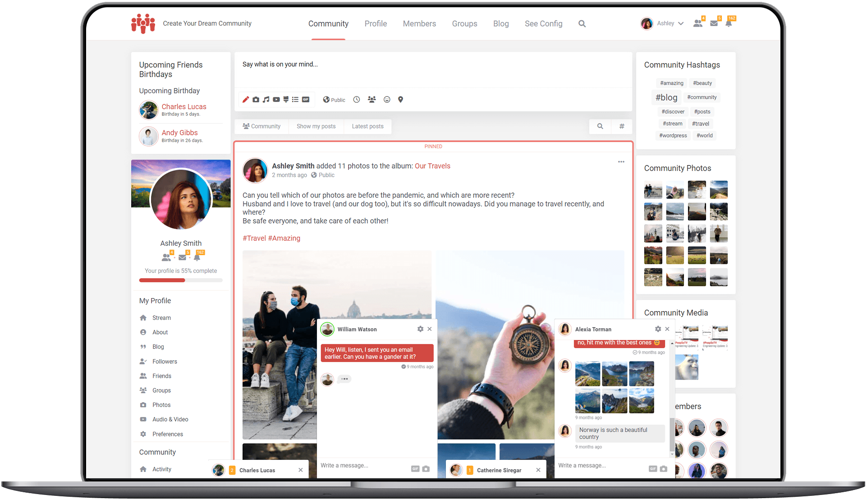Viewport: 867px width, 504px height.
Task: Select the Community stream filter tab
Action: [261, 127]
